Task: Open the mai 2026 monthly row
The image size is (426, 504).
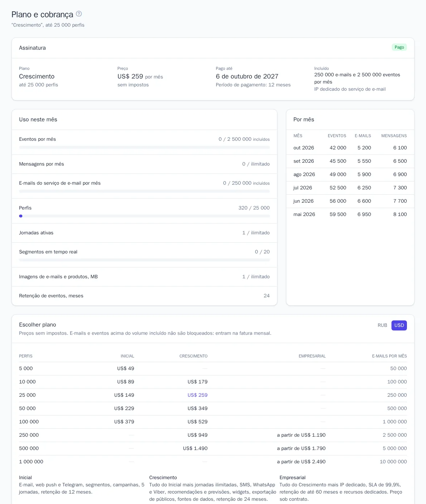Action: tap(350, 215)
